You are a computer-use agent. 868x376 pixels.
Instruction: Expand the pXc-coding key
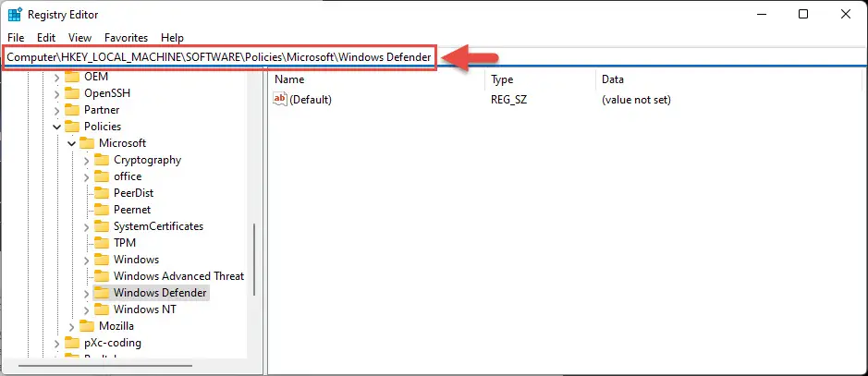57,343
